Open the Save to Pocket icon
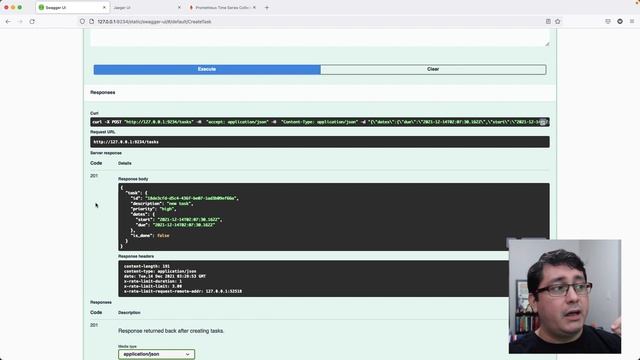 click(x=608, y=21)
